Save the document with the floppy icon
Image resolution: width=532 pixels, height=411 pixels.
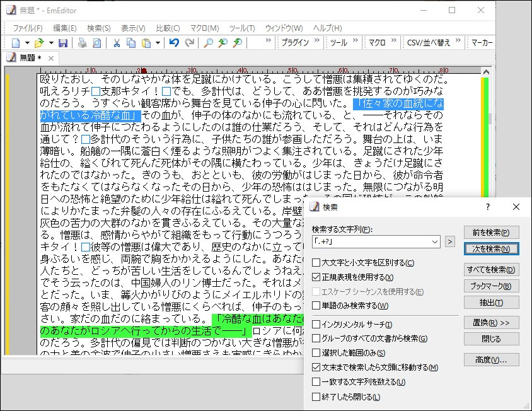click(x=63, y=43)
